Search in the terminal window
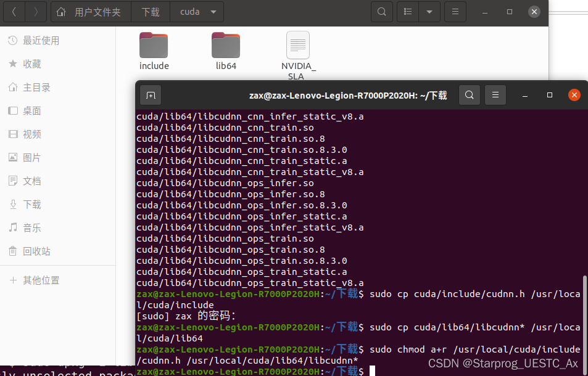Image resolution: width=588 pixels, height=376 pixels. coord(470,95)
